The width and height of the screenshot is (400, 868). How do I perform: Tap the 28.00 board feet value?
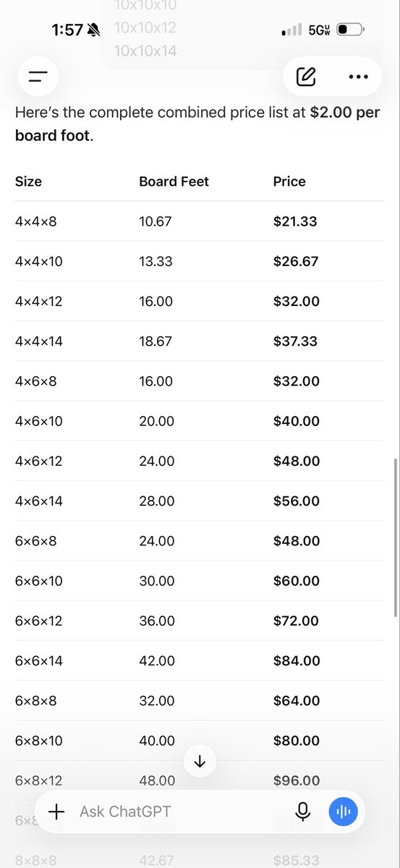click(157, 501)
